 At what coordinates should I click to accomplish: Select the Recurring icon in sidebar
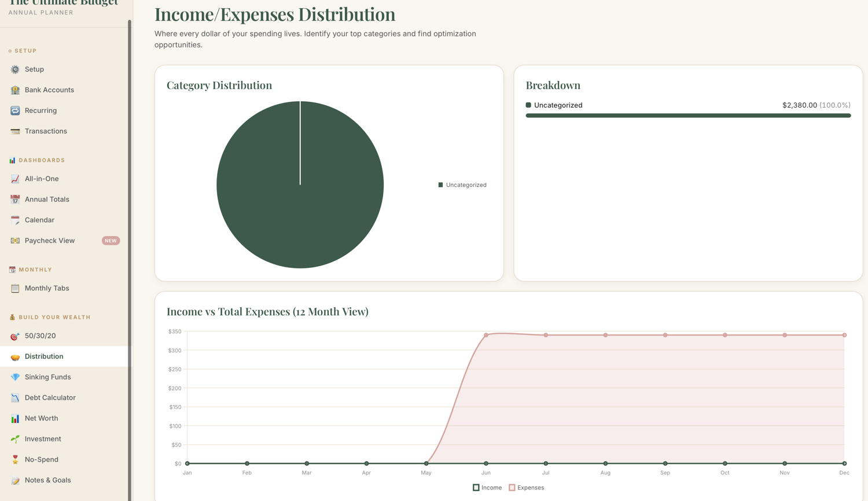15,110
